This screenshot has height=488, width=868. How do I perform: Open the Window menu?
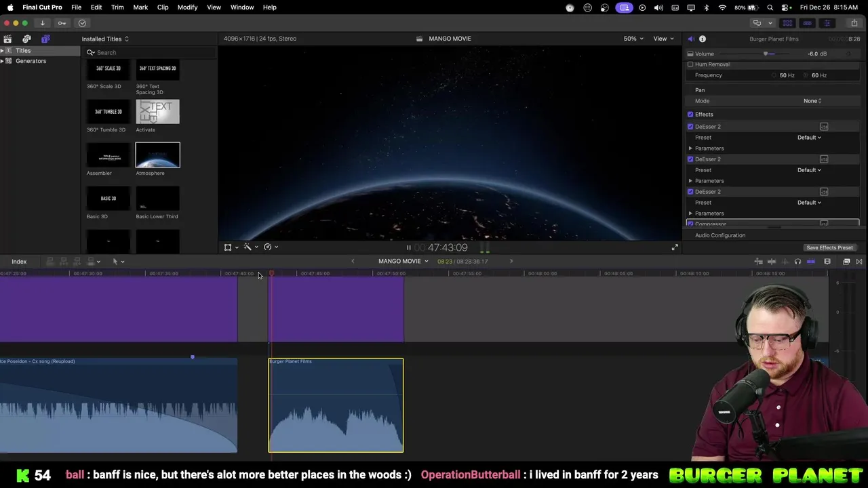click(242, 7)
